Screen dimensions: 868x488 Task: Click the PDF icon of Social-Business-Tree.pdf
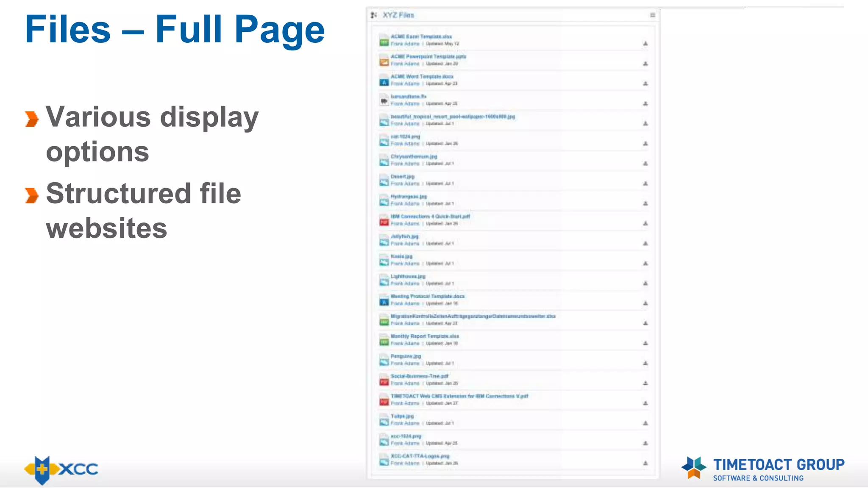[384, 380]
